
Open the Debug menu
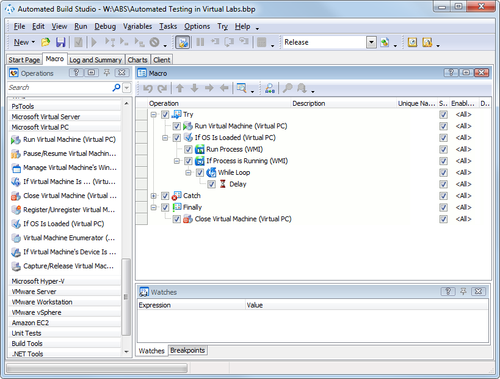click(x=105, y=26)
